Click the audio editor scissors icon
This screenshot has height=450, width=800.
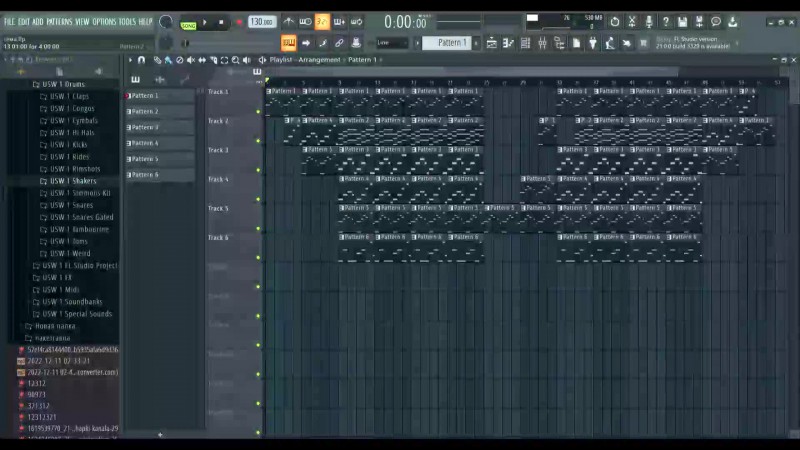click(632, 21)
